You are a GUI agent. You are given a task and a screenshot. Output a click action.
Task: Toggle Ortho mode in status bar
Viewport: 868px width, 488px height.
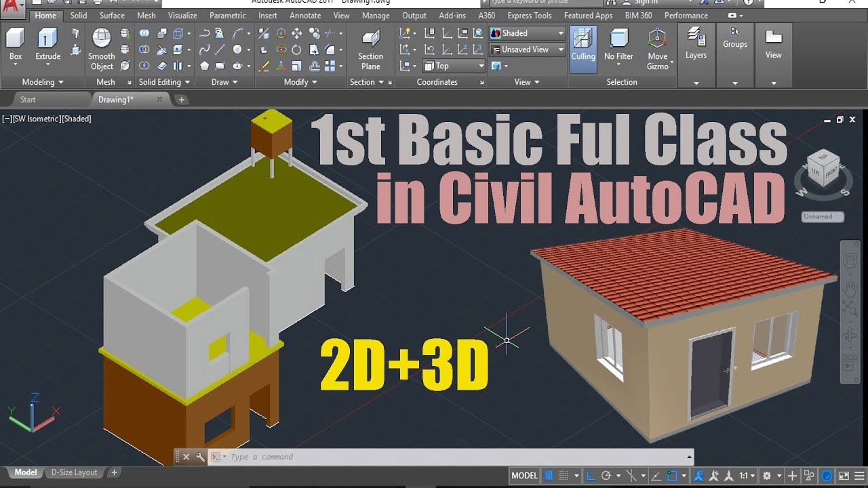tap(591, 476)
